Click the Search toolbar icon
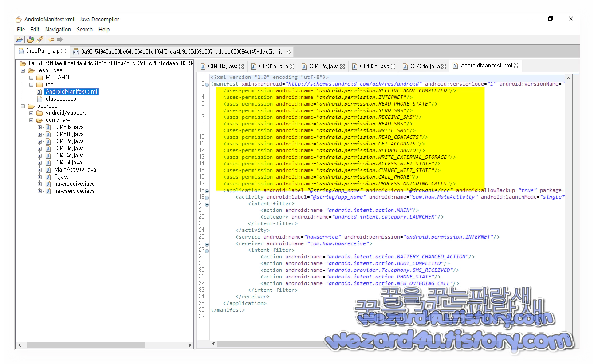594x364 pixels. 39,39
